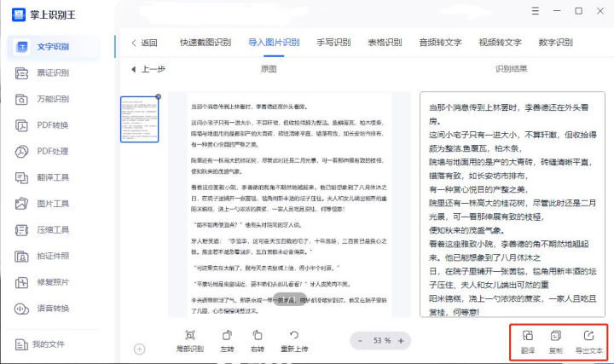Go back with 返回
Screen dimensions: 614x364
(144, 43)
